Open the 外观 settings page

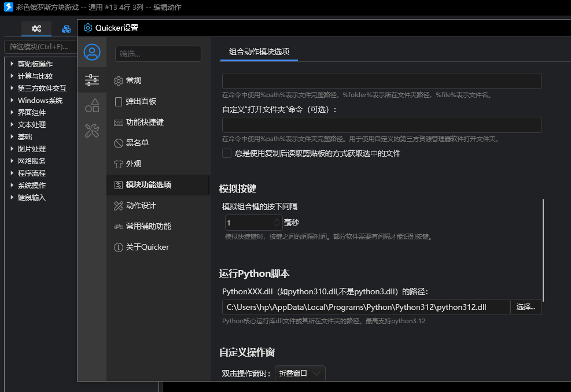pyautogui.click(x=159, y=164)
